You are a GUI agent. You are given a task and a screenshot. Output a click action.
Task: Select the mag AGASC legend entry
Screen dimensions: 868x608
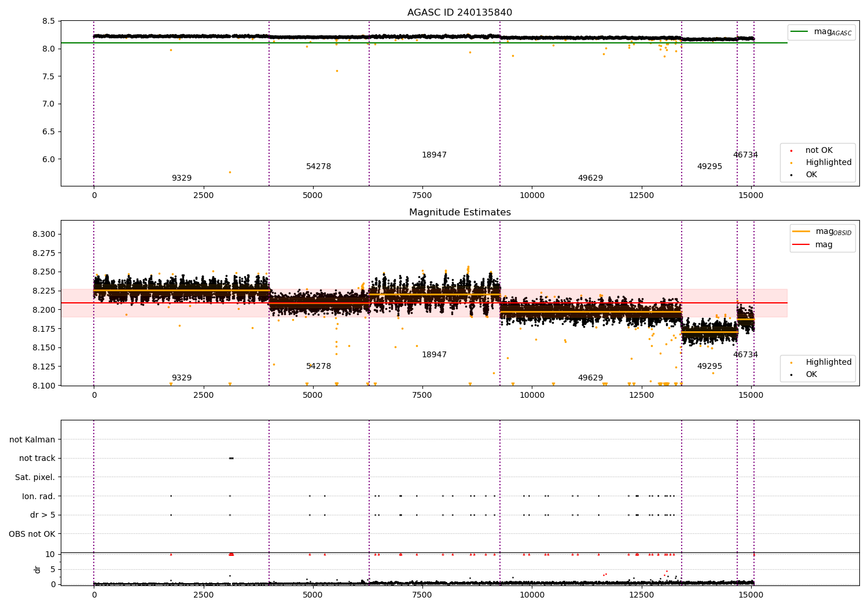822,32
